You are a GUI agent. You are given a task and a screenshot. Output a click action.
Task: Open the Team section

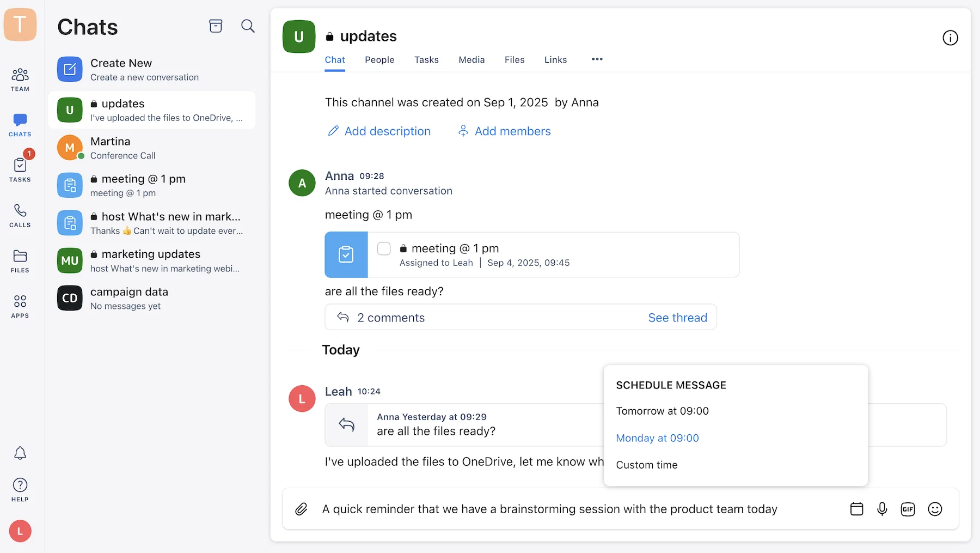[20, 78]
